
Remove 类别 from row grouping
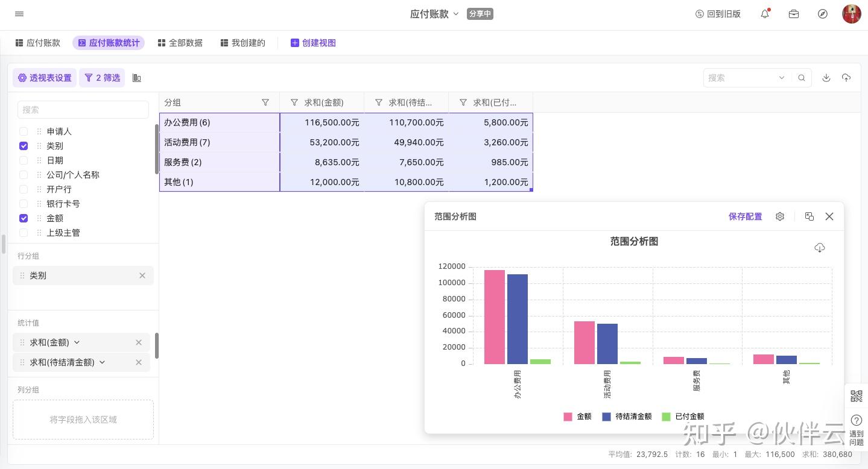pos(142,275)
